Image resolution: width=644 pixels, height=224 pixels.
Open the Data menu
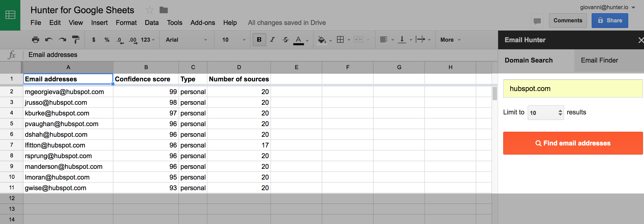152,23
